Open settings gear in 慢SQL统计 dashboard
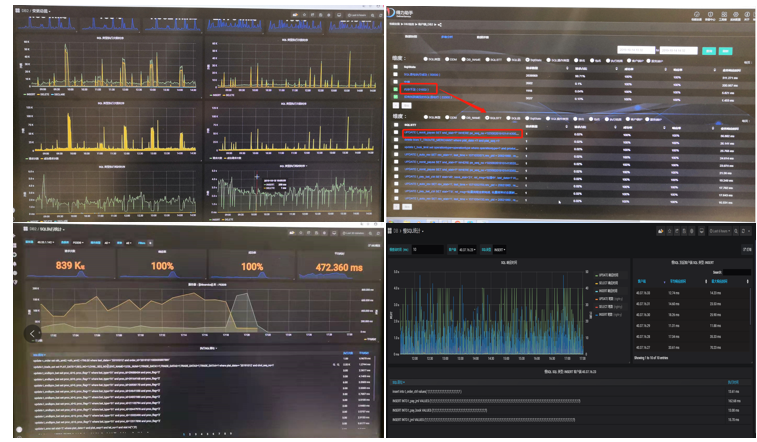 (691, 231)
